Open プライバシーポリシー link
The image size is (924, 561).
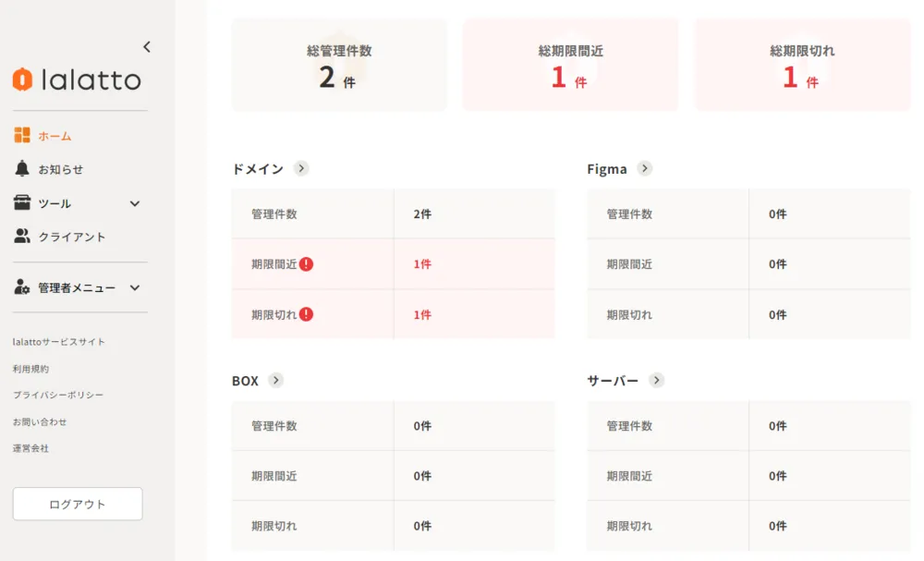(57, 395)
